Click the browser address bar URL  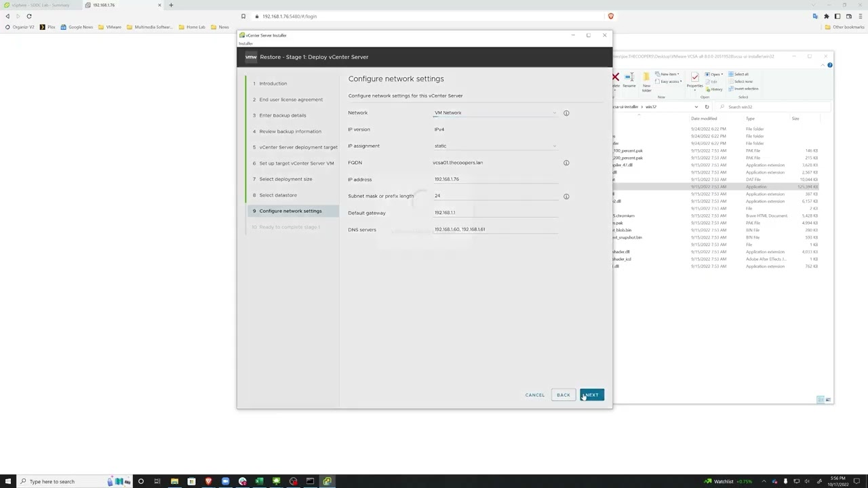point(290,16)
